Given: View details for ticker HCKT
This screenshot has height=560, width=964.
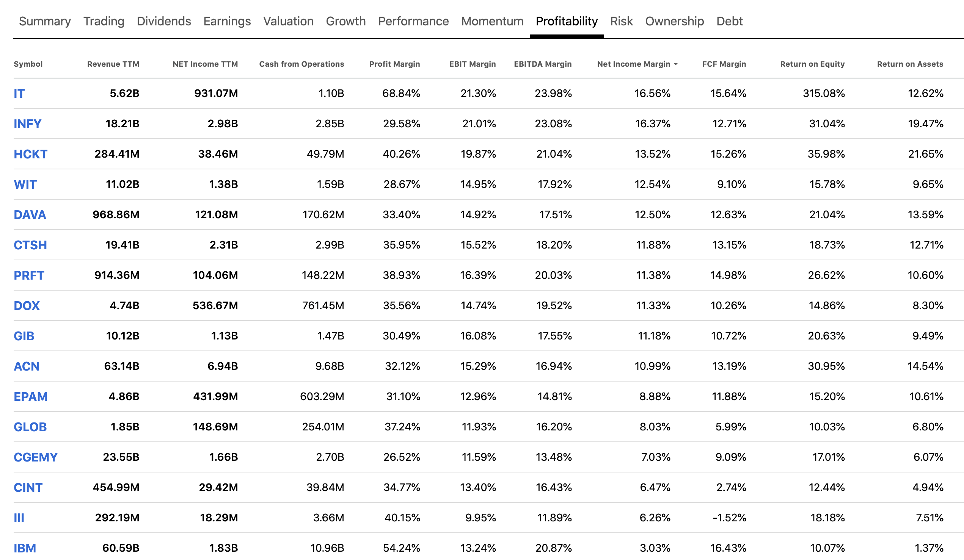Looking at the screenshot, I should [30, 154].
